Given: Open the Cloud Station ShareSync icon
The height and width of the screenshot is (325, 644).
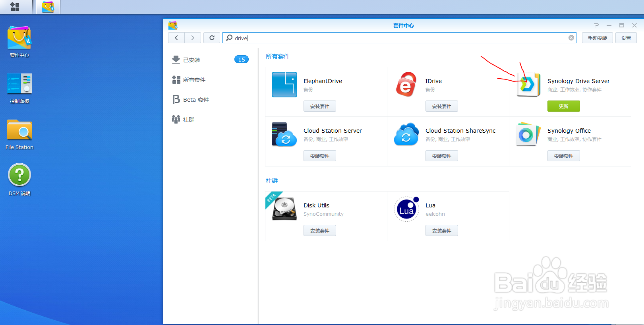Looking at the screenshot, I should (x=406, y=134).
